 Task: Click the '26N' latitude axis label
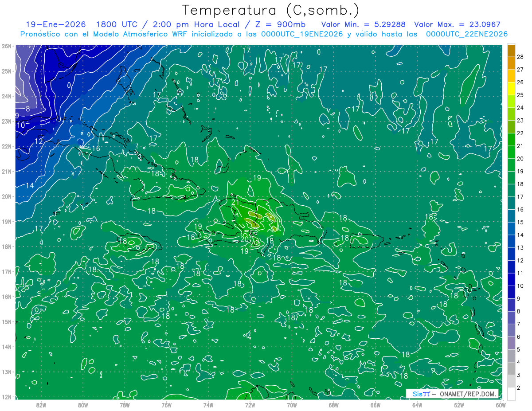coord(7,46)
